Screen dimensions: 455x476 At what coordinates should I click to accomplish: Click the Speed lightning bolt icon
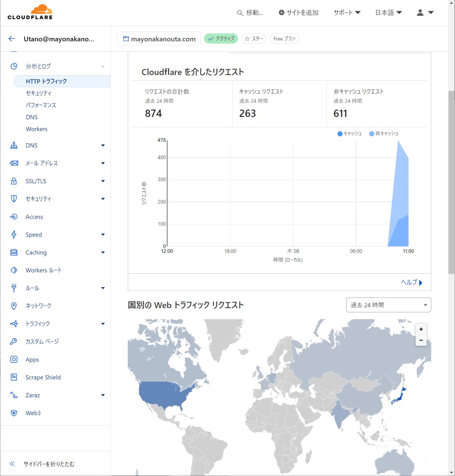(x=14, y=235)
